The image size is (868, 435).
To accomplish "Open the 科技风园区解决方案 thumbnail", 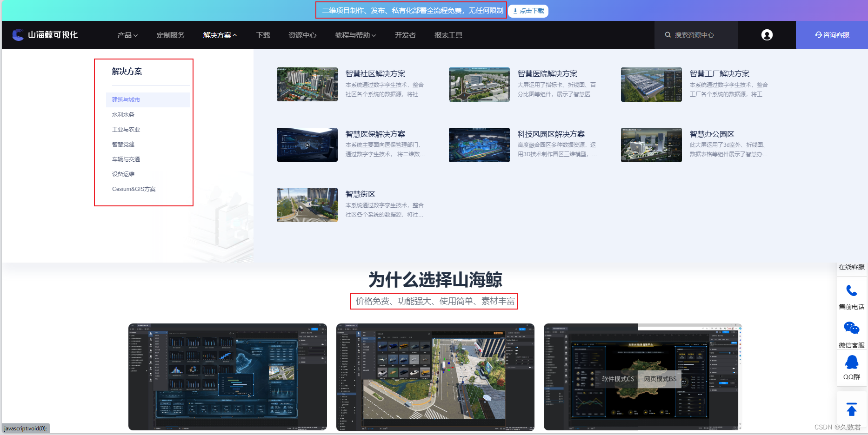I will tap(479, 145).
